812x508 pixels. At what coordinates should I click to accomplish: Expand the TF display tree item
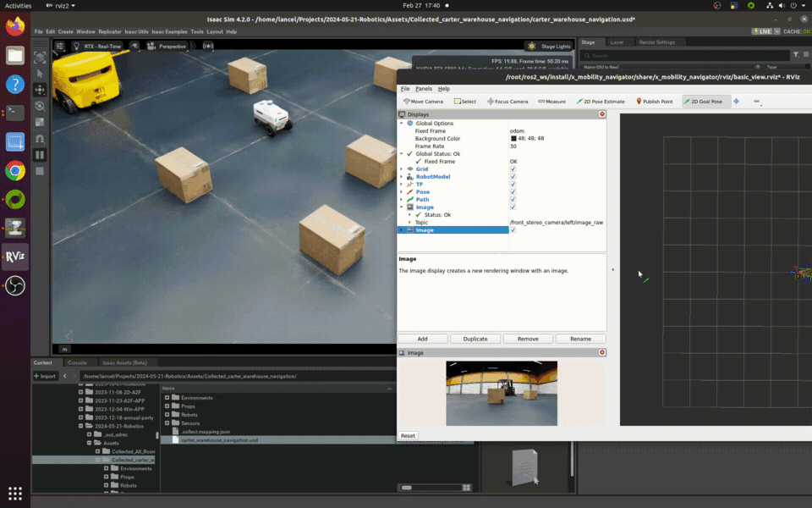tap(401, 185)
